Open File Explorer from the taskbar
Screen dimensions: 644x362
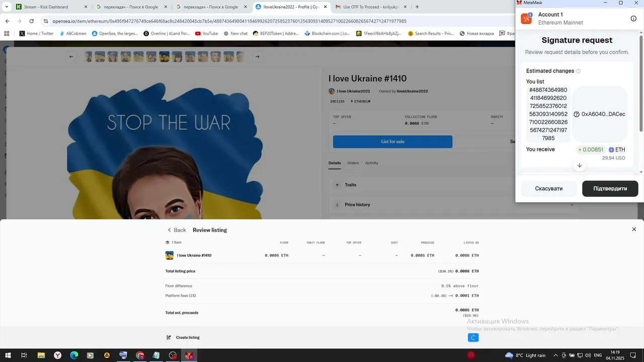[x=41, y=355]
